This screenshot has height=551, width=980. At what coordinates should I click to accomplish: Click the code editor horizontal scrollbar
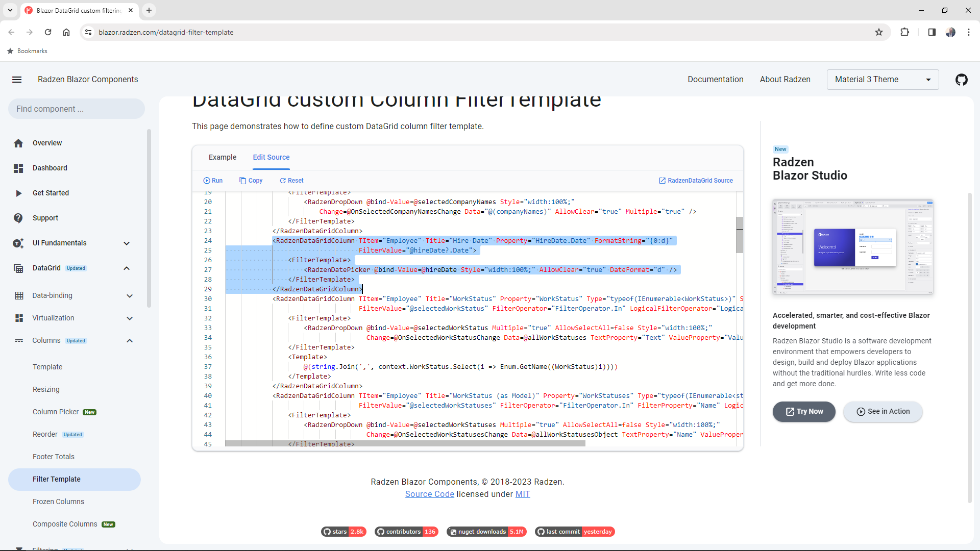[405, 443]
